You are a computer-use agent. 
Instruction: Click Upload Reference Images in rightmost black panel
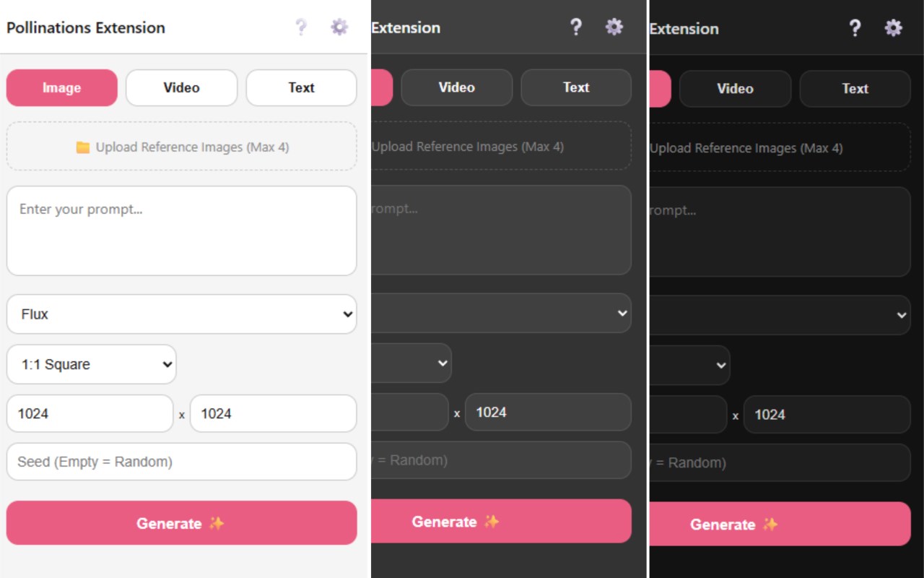click(780, 148)
